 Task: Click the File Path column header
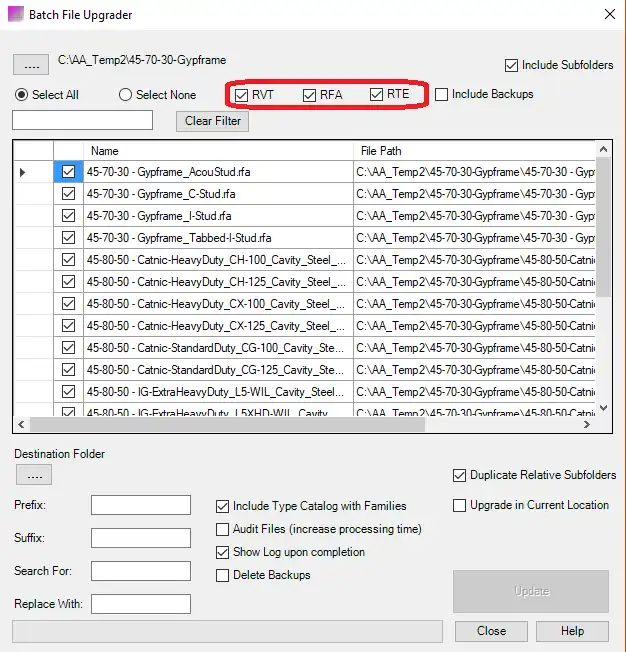pyautogui.click(x=474, y=151)
